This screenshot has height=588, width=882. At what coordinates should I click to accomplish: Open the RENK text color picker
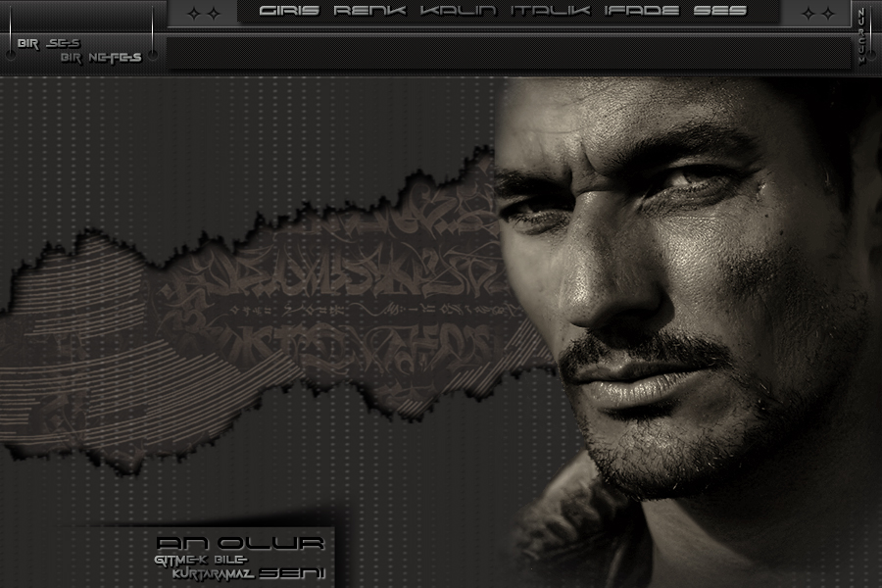pos(370,12)
